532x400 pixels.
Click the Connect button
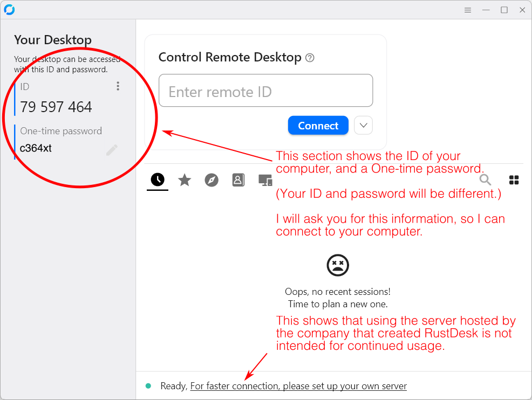coord(318,125)
